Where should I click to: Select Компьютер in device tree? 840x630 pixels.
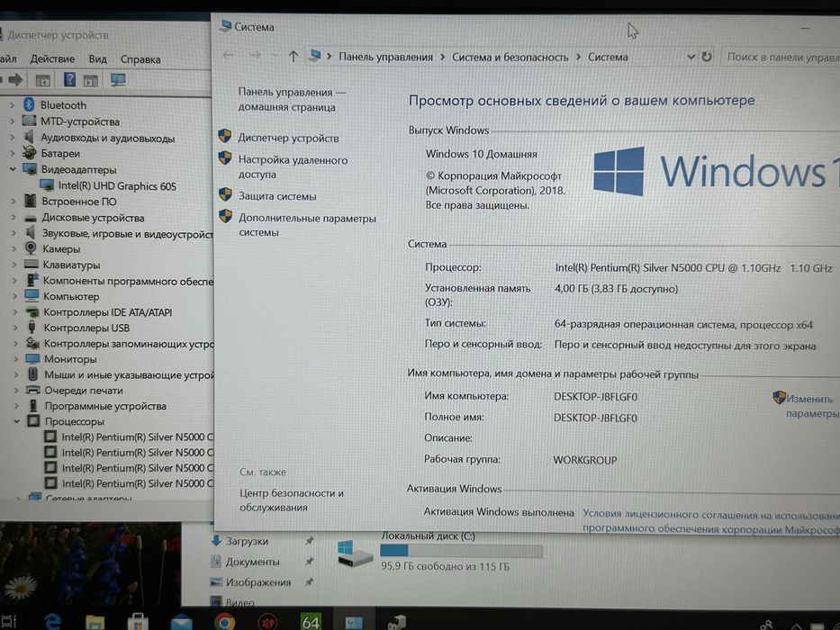(x=71, y=296)
